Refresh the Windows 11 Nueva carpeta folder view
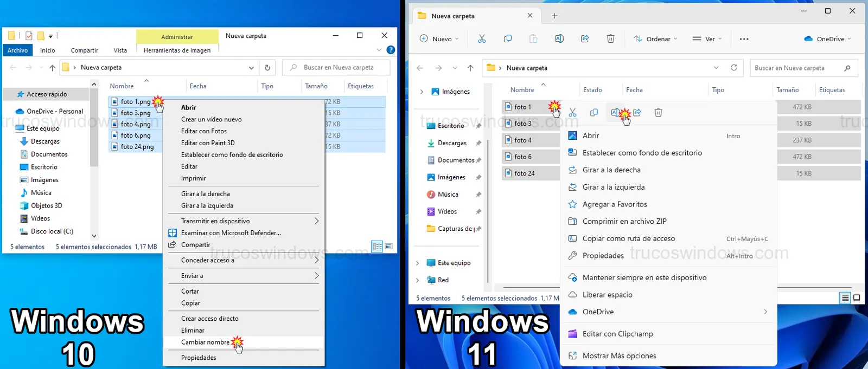The width and height of the screenshot is (868, 369). 734,68
